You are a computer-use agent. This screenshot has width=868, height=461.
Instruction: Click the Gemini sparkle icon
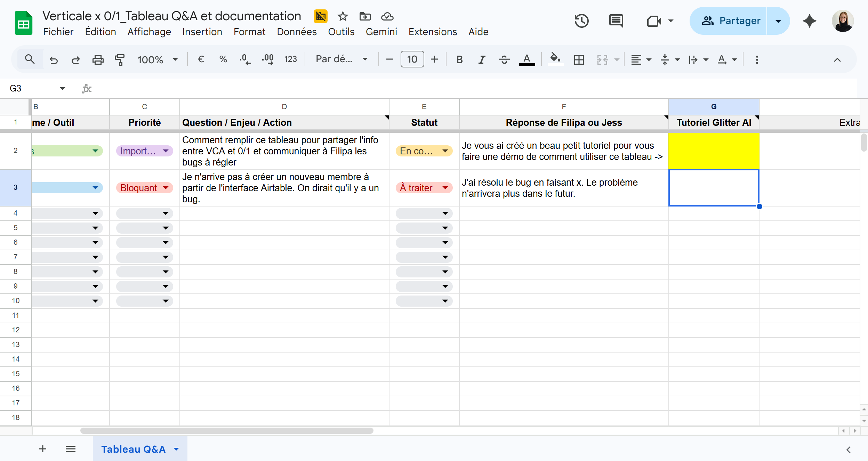point(809,21)
